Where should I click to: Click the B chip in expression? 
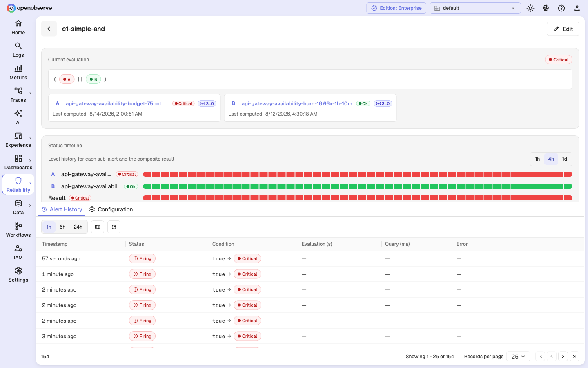(x=94, y=79)
